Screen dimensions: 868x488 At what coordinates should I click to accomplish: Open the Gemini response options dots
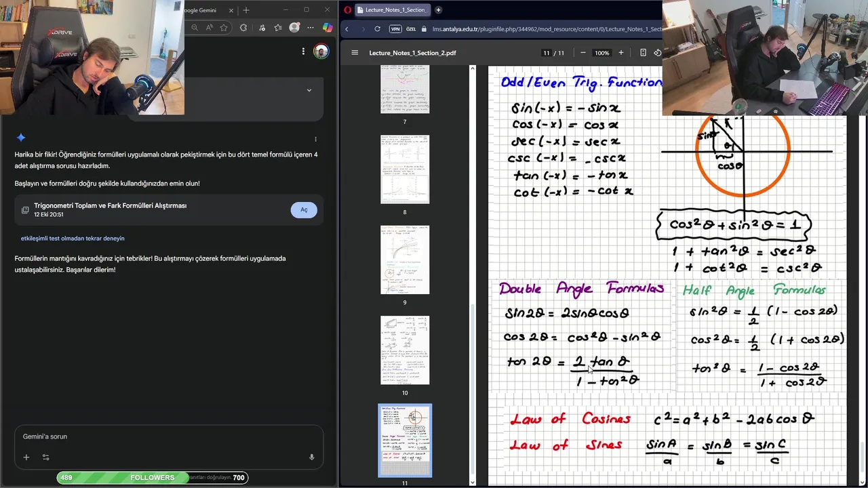[x=315, y=139]
